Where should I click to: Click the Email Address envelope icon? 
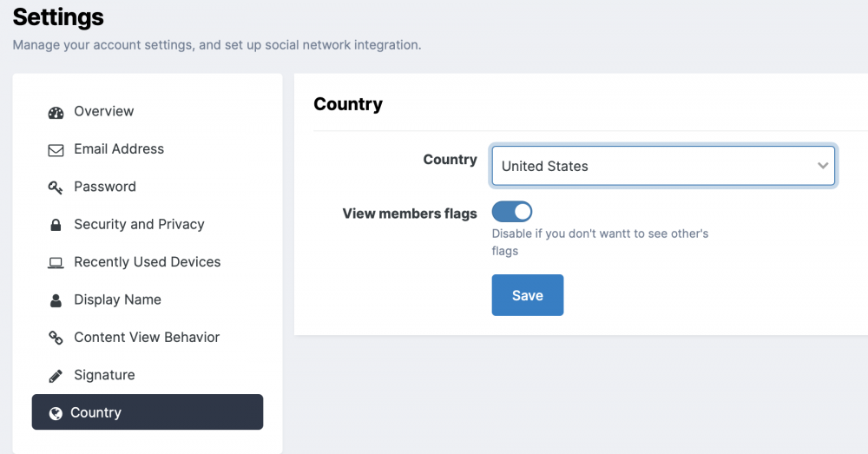[56, 150]
